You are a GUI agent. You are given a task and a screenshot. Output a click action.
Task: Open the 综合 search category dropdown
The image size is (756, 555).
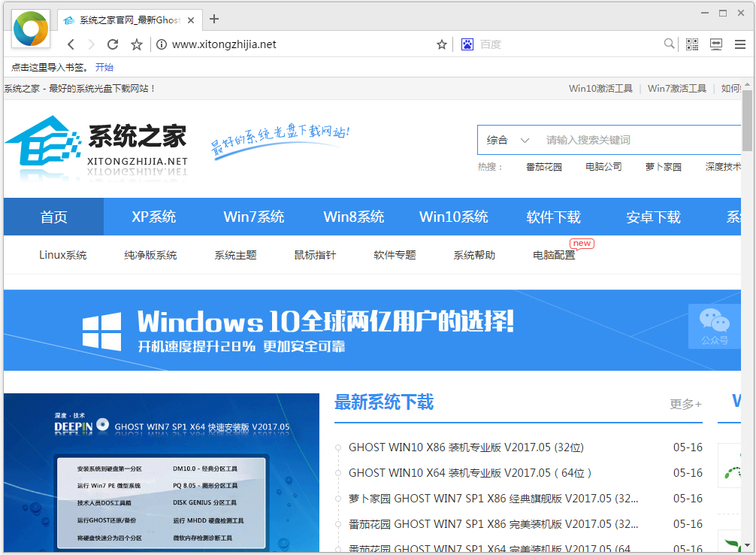tap(508, 140)
